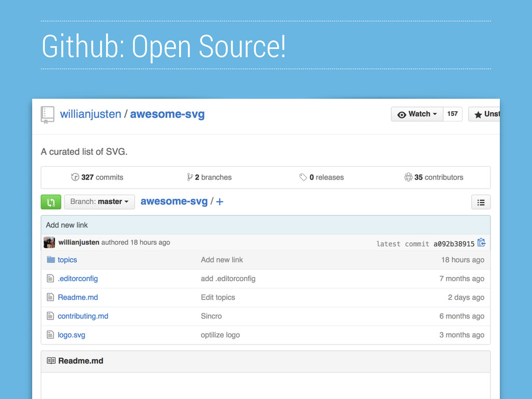Viewport: 532px width, 399px height.
Task: View the 2 branches tab
Action: tap(209, 177)
